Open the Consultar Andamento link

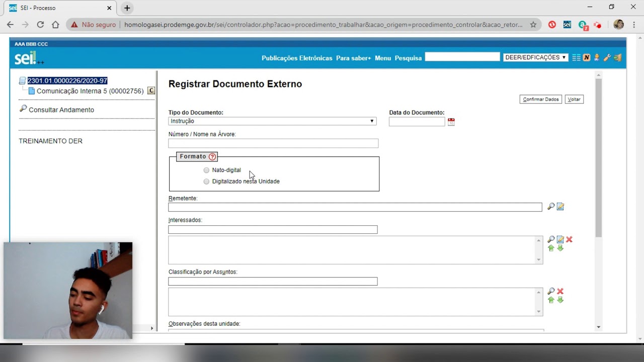(61, 110)
